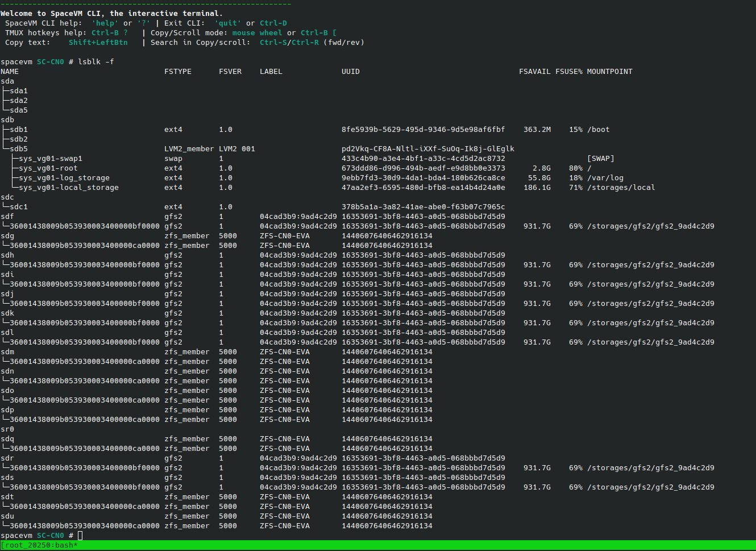Select the sys_vg01-root logical volume
756x551 pixels.
click(x=48, y=168)
